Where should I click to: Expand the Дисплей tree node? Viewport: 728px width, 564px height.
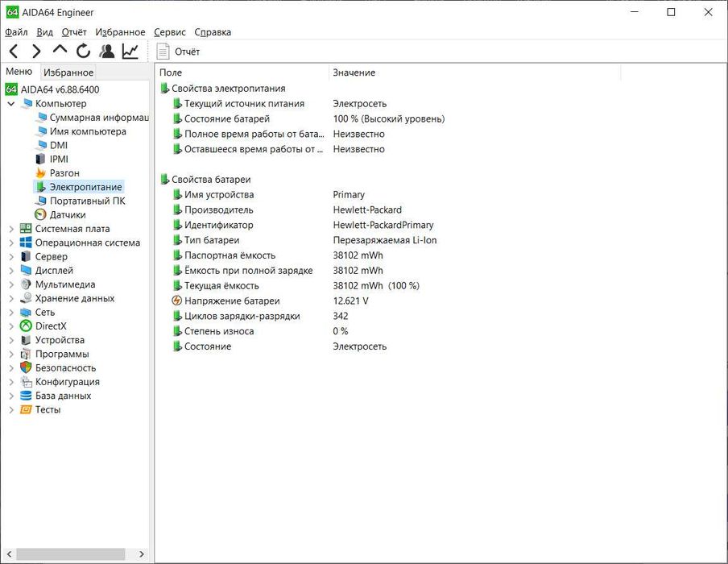click(x=11, y=271)
